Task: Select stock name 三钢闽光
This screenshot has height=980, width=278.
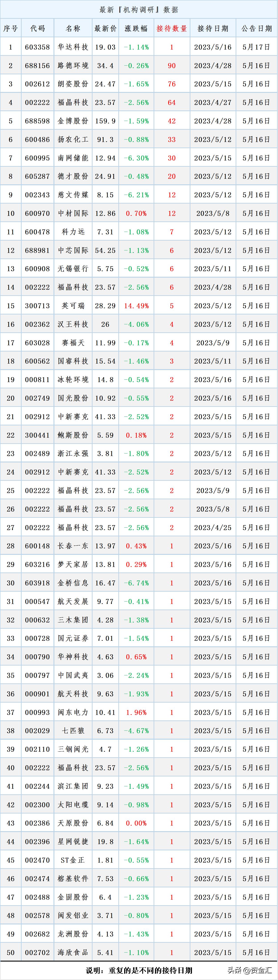Action: pyautogui.click(x=73, y=749)
